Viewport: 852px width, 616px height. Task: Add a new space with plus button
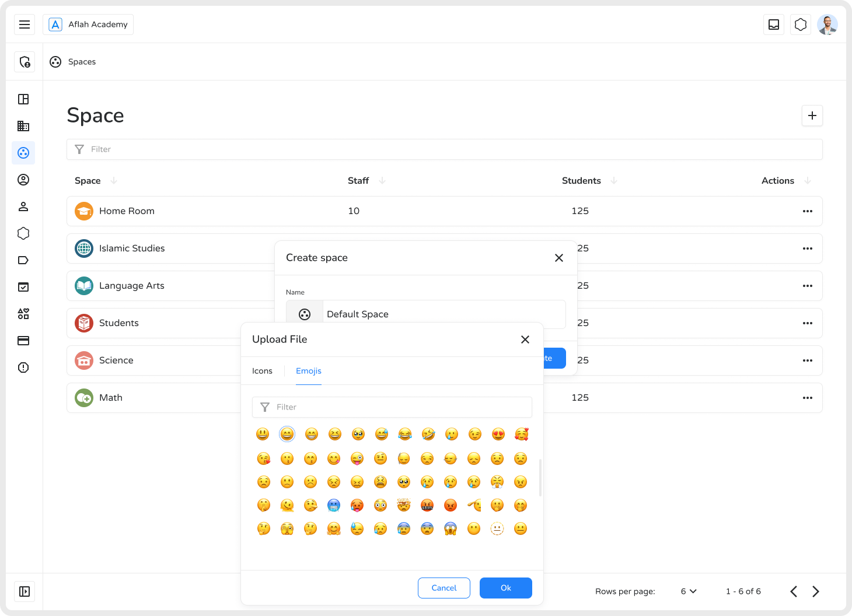[x=812, y=116]
